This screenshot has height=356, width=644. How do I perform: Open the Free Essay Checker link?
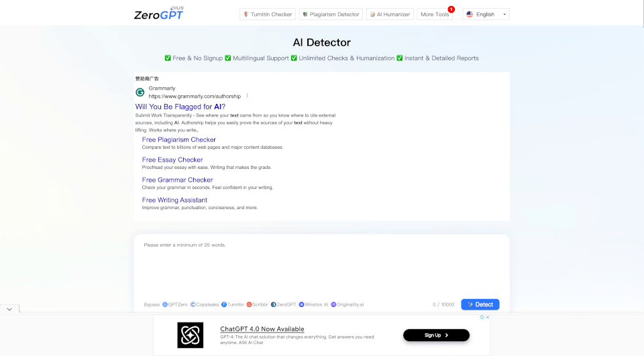(x=172, y=160)
